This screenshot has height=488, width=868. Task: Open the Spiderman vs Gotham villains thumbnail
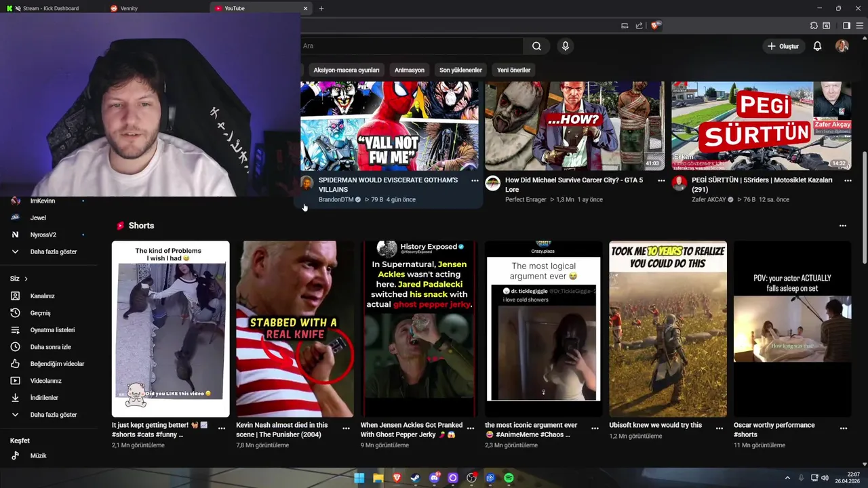tap(389, 126)
